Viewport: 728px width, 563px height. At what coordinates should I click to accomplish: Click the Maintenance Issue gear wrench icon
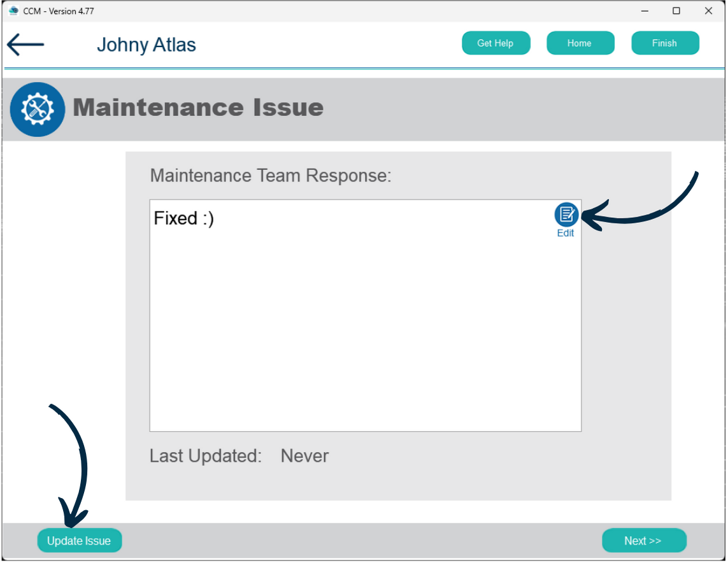click(38, 110)
